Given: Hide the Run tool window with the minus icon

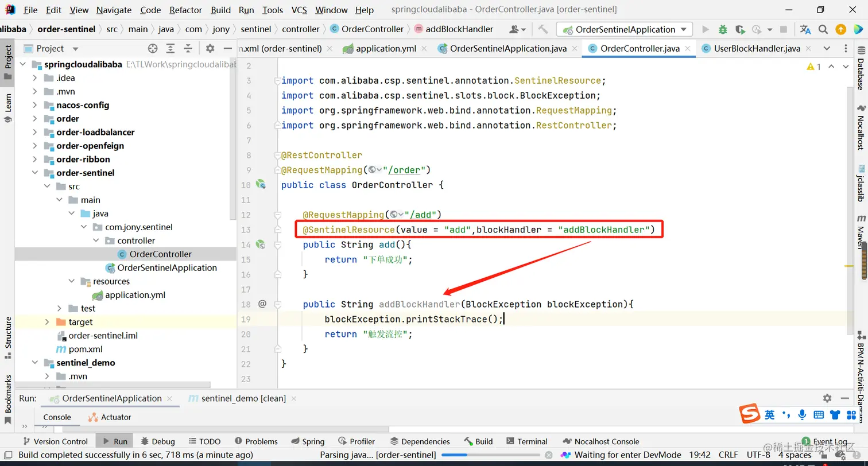Looking at the screenshot, I should [845, 398].
